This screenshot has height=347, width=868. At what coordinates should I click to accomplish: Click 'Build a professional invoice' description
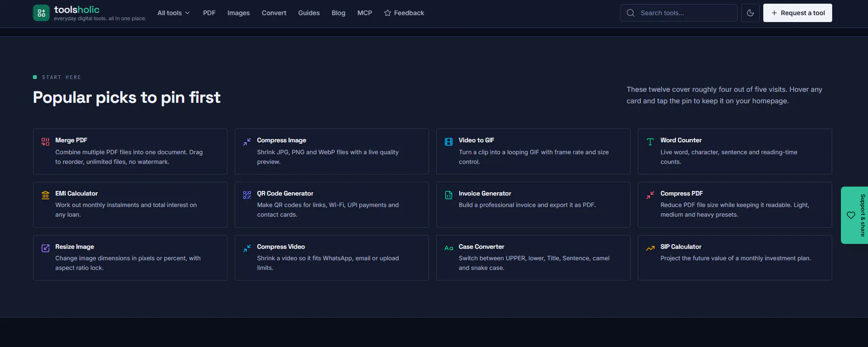[x=527, y=205]
